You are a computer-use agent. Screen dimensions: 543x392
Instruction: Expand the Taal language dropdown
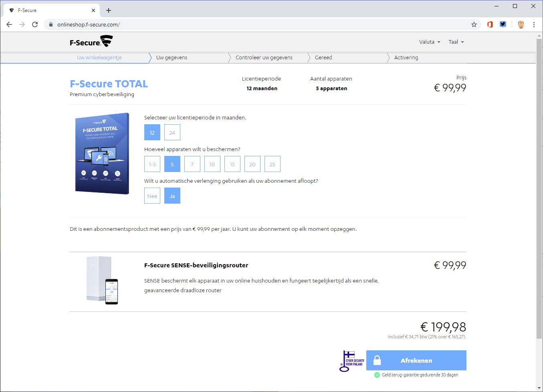[x=456, y=42]
